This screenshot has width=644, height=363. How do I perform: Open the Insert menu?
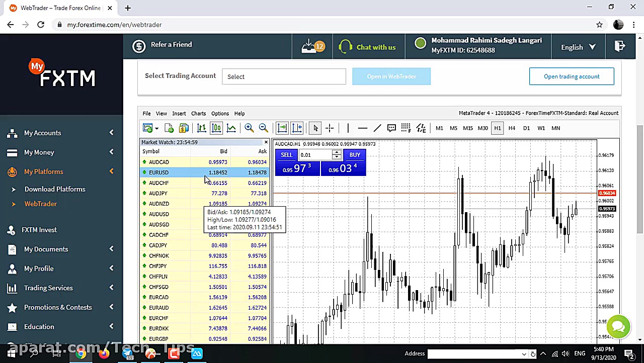pyautogui.click(x=179, y=114)
